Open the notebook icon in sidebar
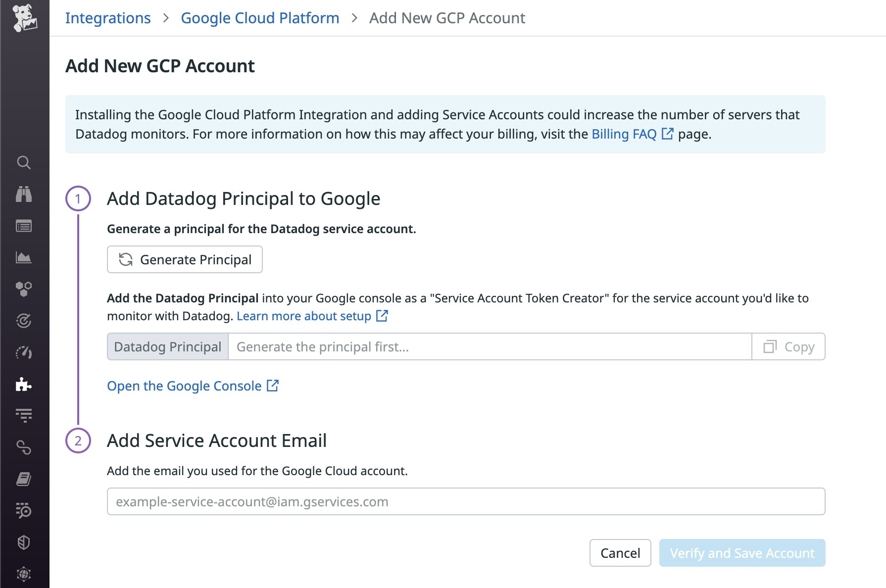The height and width of the screenshot is (588, 886). coord(24,479)
